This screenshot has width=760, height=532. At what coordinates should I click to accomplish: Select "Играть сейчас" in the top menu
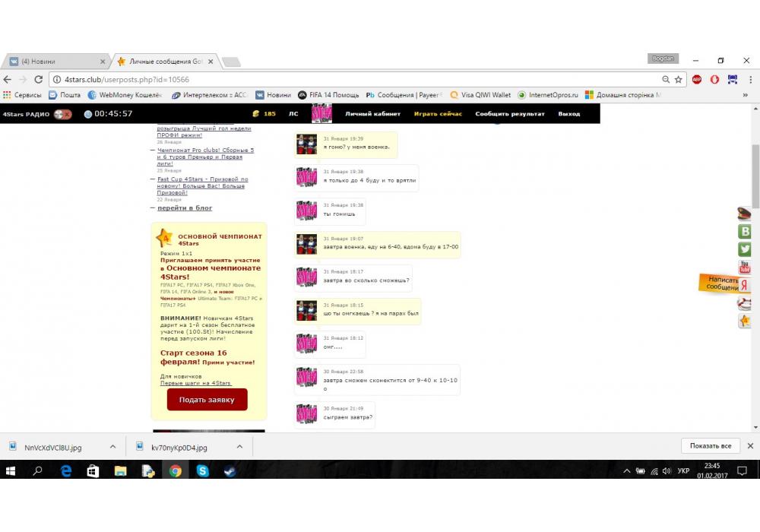click(438, 114)
